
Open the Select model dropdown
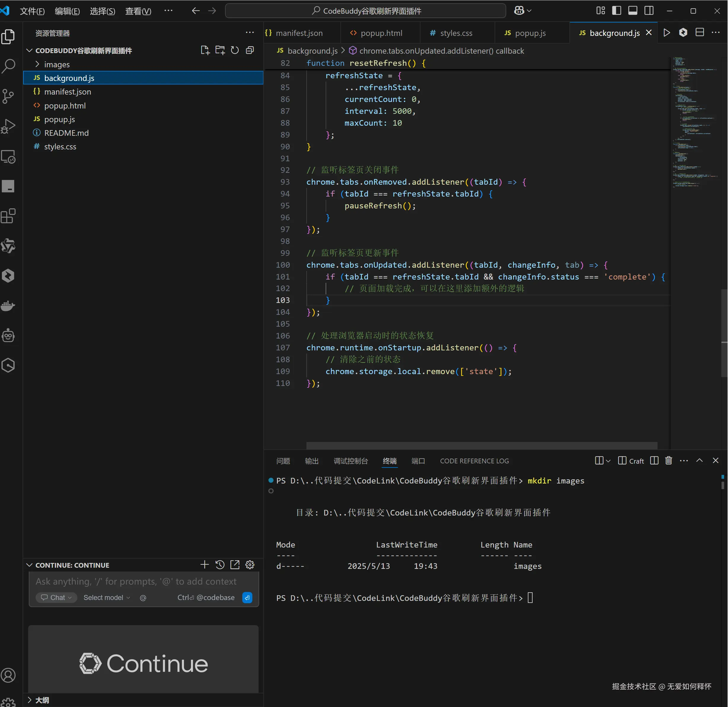point(106,597)
